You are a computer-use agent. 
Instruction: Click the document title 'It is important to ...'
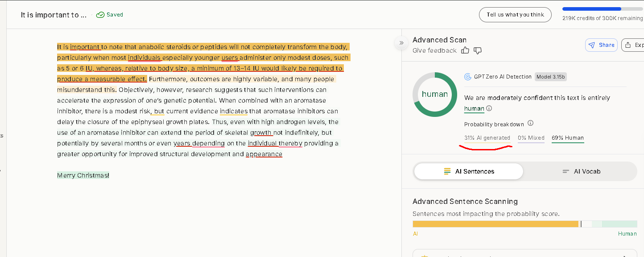tap(54, 15)
